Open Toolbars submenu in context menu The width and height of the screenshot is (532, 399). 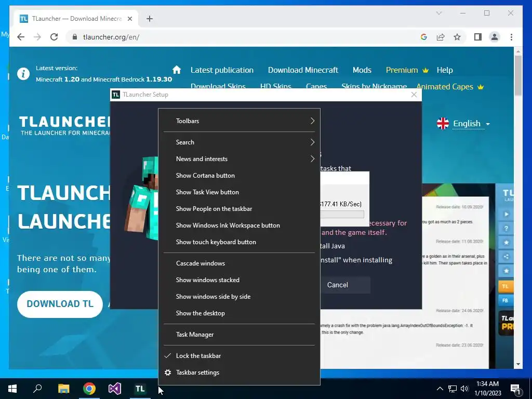click(x=239, y=121)
